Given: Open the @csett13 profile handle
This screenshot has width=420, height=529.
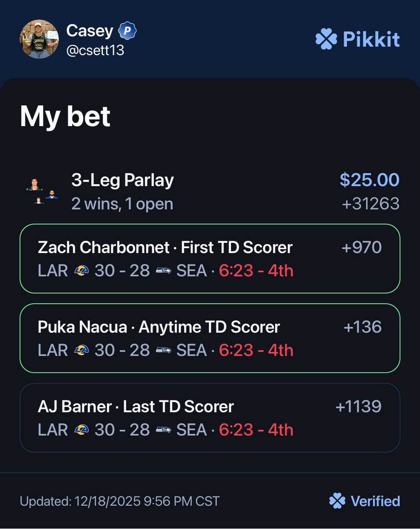Looking at the screenshot, I should [95, 51].
